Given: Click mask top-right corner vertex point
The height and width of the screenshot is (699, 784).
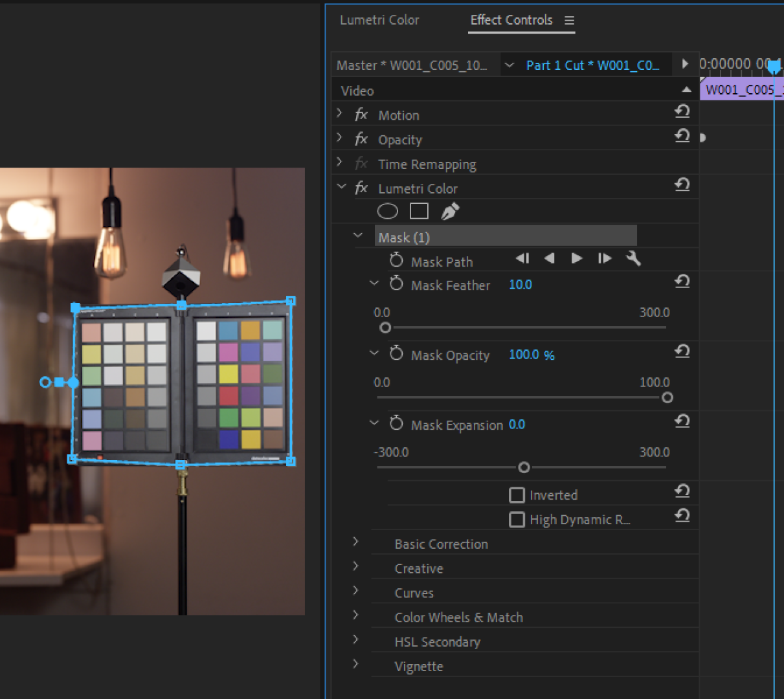Looking at the screenshot, I should point(291,300).
